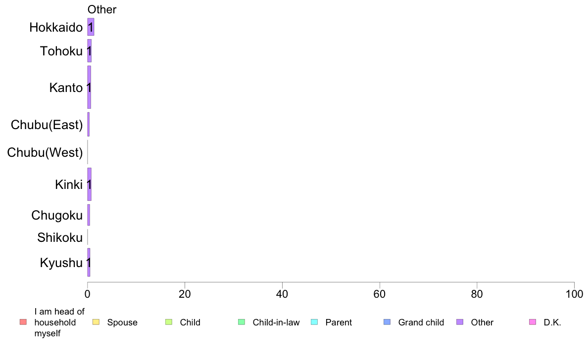Click the 100 tick label on the axis
Viewport: 588px width, 364px height.
574,294
